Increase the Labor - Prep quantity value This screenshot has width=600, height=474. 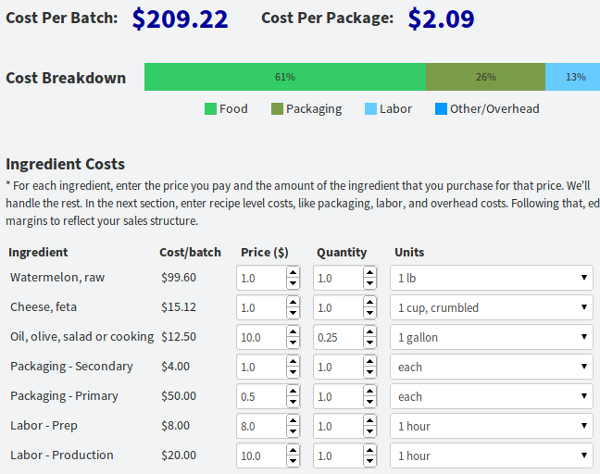tap(368, 421)
